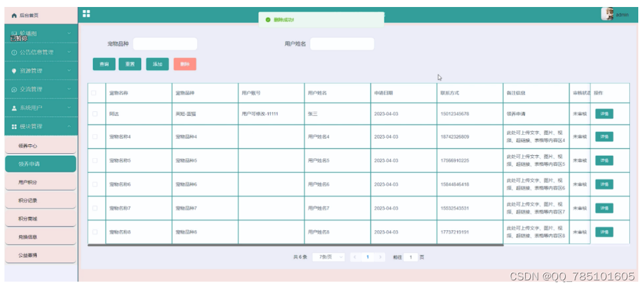
Task: Click the 系统用户 person icon
Action: [14, 108]
